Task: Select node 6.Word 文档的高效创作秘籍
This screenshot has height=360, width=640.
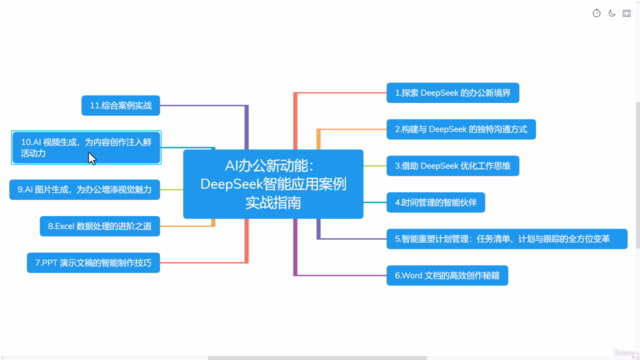Action: 447,276
